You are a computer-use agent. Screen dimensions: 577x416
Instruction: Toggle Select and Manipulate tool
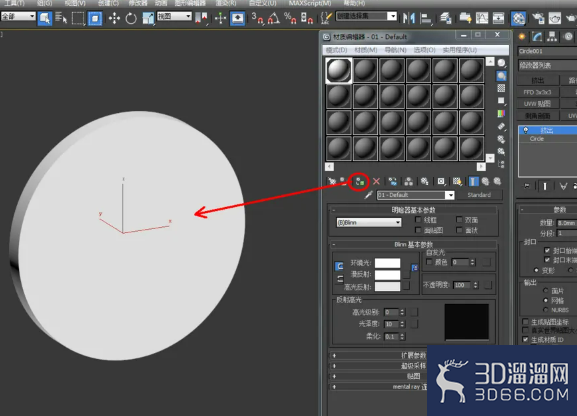pos(220,18)
